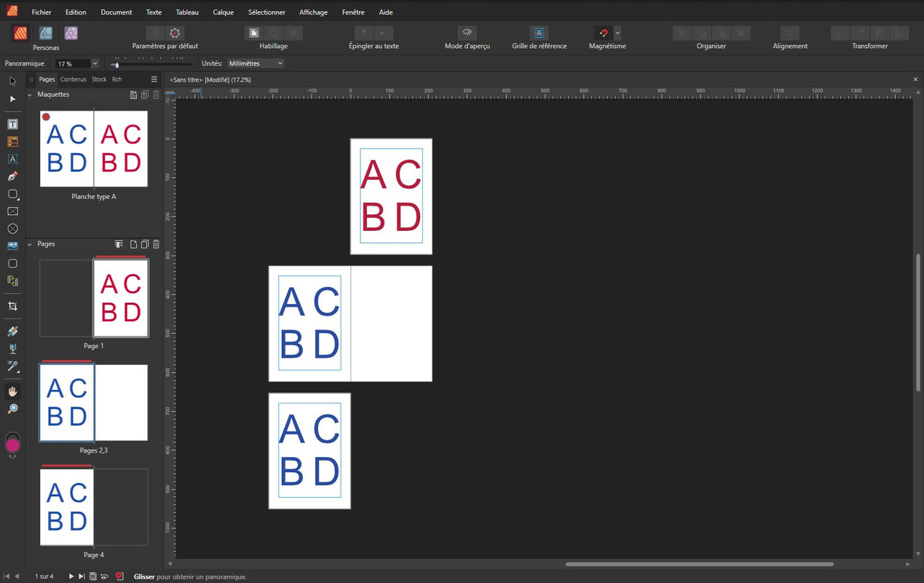Viewport: 924px width, 583px height.
Task: Go to first page in status bar
Action: point(7,576)
